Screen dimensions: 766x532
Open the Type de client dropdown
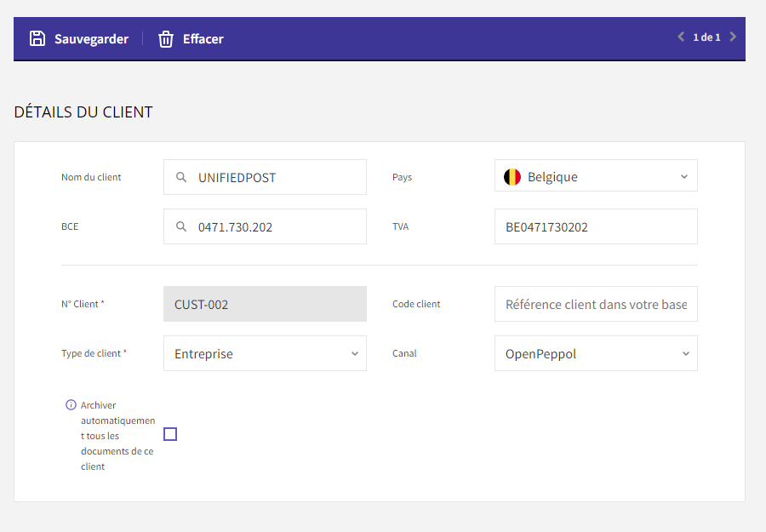point(265,353)
